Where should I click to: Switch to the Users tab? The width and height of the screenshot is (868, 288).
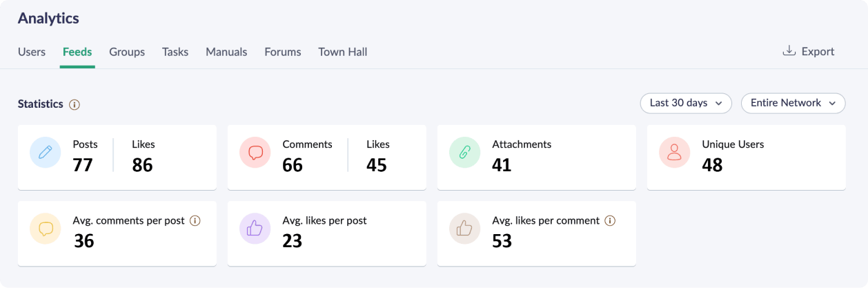tap(32, 52)
